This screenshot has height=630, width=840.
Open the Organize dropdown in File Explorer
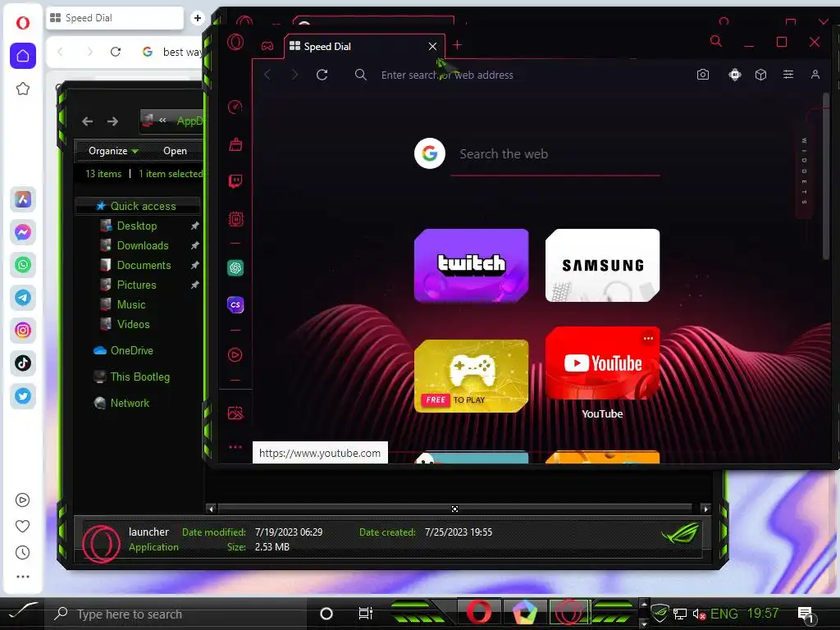pyautogui.click(x=113, y=151)
